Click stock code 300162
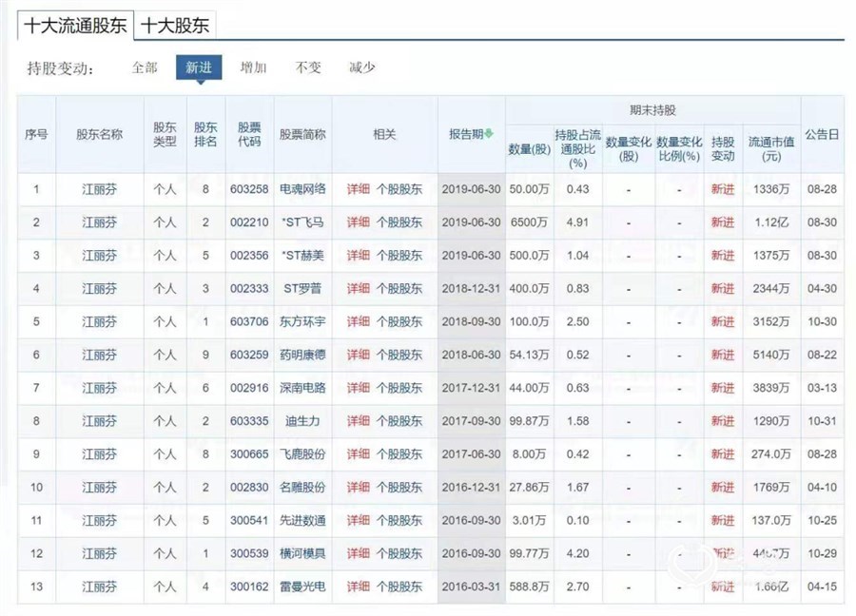 coord(249,587)
